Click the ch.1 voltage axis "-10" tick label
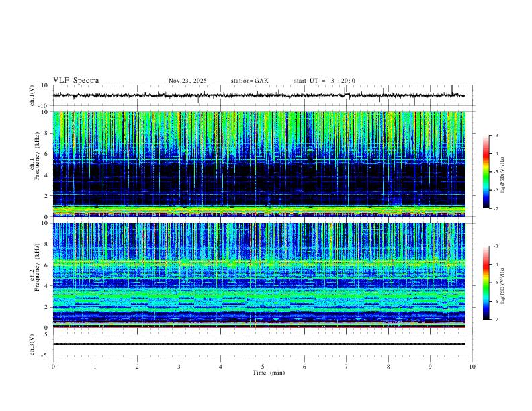 [44, 106]
